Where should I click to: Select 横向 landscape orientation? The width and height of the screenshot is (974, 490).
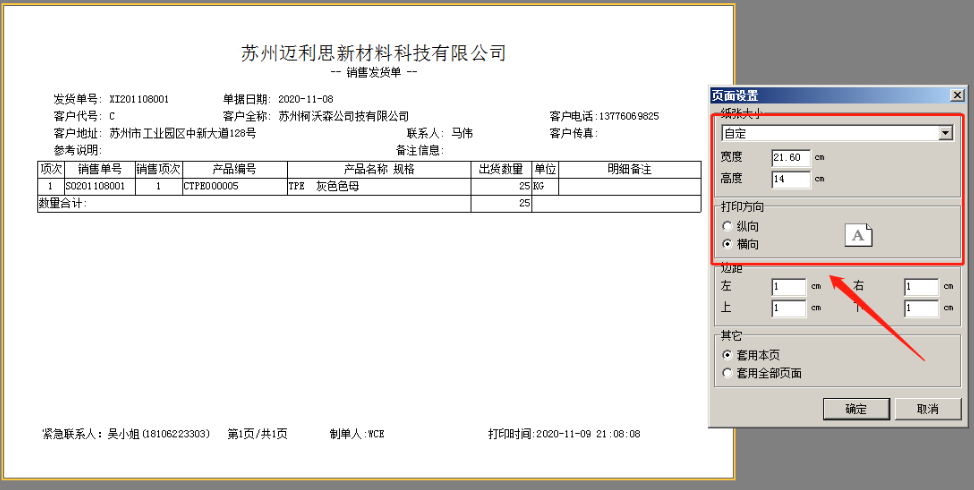click(727, 243)
